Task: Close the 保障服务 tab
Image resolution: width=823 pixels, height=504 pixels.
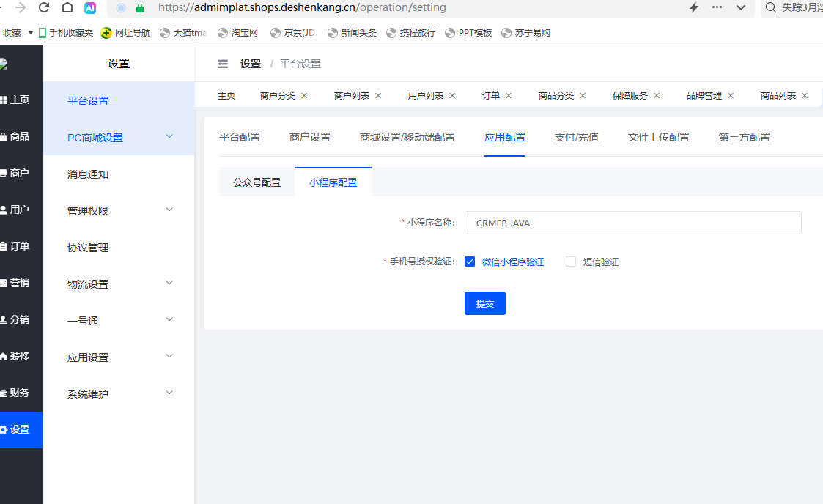Action: click(x=656, y=95)
